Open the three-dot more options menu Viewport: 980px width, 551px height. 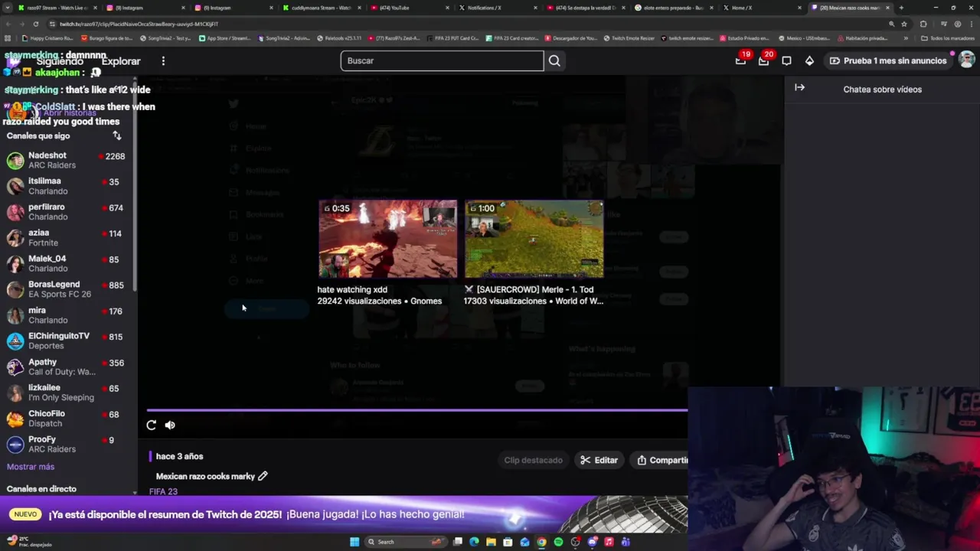[163, 60]
